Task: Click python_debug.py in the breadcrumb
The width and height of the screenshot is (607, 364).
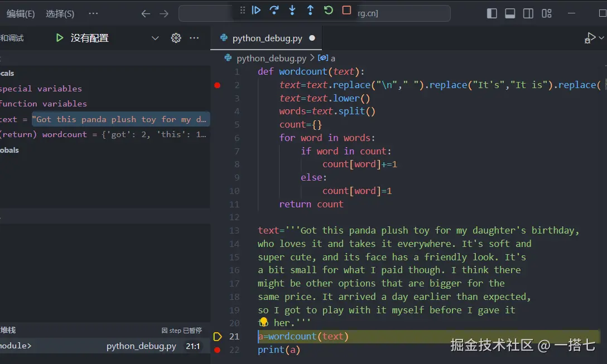Action: click(271, 59)
